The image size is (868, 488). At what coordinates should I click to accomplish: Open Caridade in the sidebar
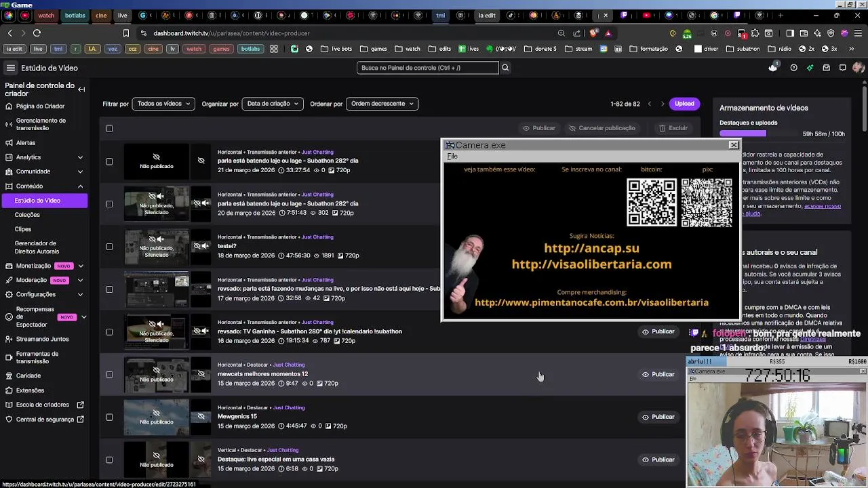28,375
